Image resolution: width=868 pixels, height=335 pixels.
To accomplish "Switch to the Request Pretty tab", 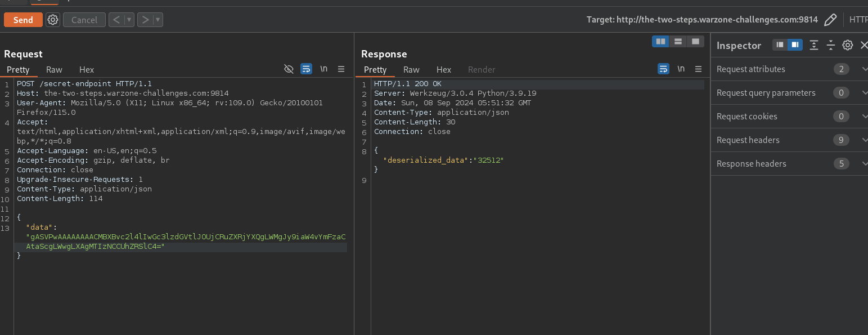I will (x=18, y=69).
